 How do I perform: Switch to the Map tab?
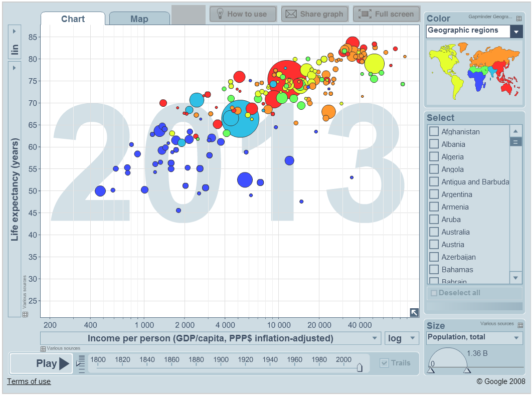[139, 19]
